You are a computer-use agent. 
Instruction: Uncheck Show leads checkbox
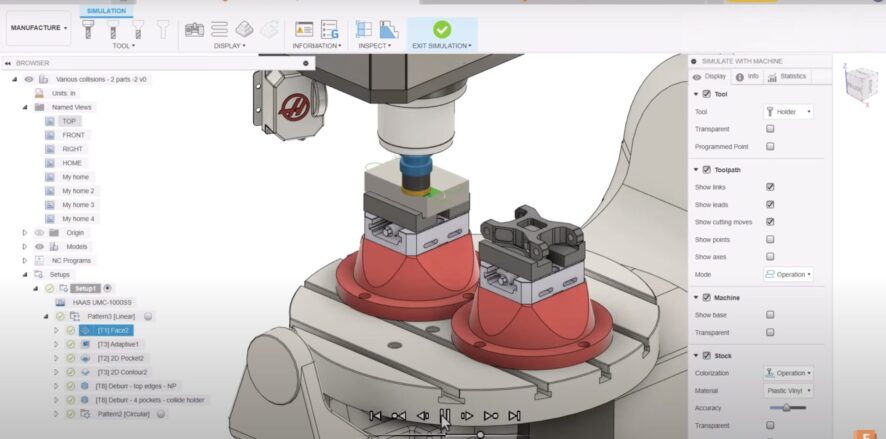770,205
